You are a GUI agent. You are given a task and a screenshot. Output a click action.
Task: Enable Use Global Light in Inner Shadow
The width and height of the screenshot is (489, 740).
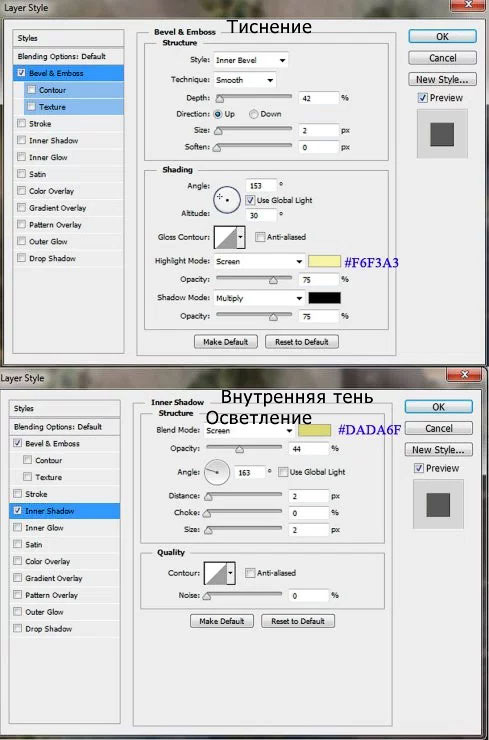coord(283,472)
